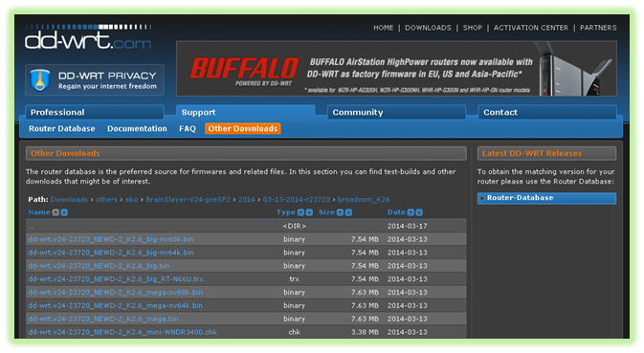The height and width of the screenshot is (353, 644).
Task: Click the Buffalo AirStation banner ad
Action: (396, 69)
